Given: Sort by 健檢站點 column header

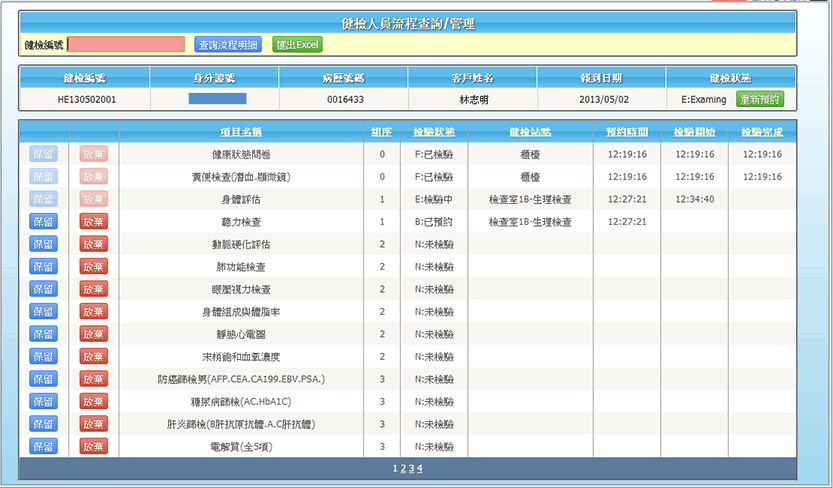Looking at the screenshot, I should 530,132.
